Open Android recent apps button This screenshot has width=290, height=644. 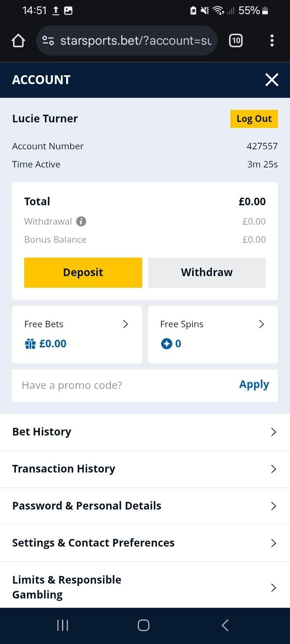point(62,625)
